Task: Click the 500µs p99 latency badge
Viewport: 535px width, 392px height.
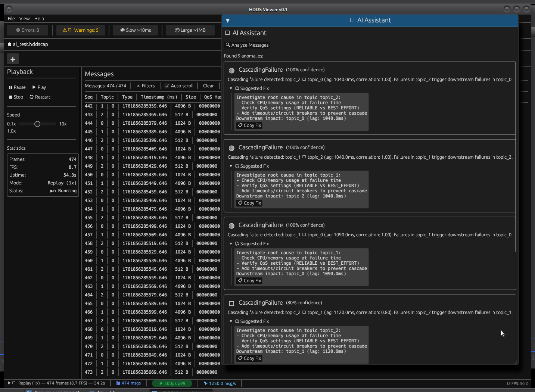Action: click(x=172, y=383)
